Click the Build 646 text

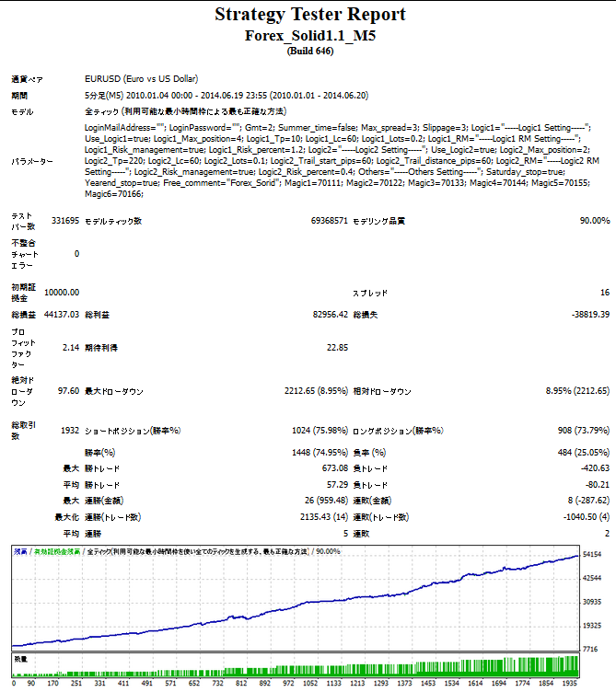pos(309,50)
